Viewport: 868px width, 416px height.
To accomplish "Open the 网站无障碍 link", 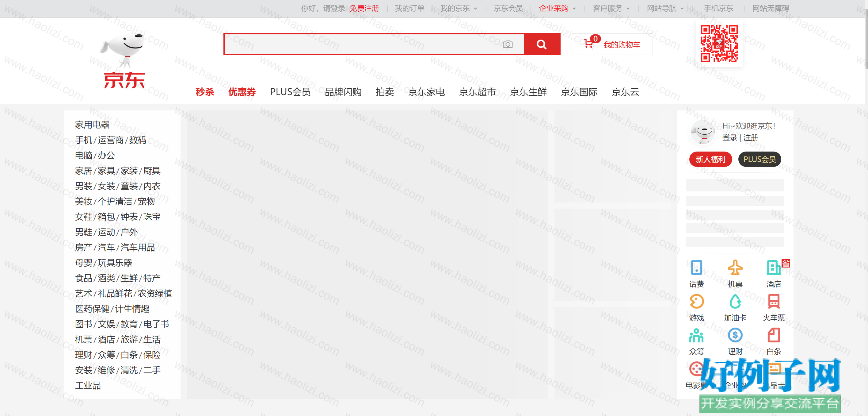I will pos(771,8).
